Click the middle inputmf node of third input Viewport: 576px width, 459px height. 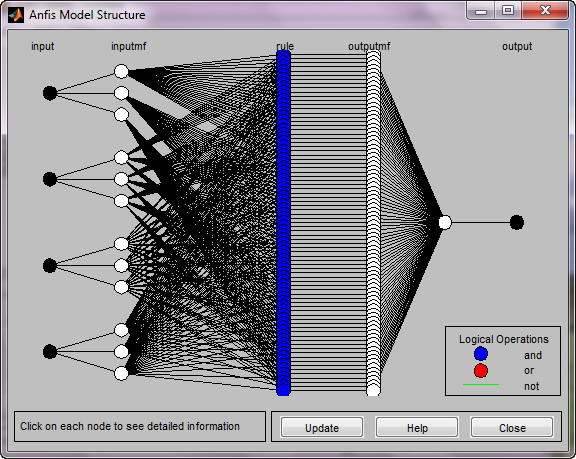point(121,265)
